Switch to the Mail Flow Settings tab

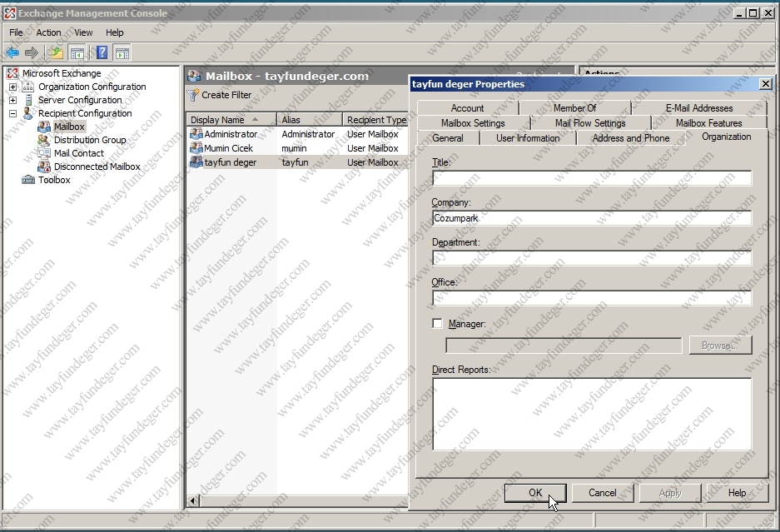click(590, 123)
